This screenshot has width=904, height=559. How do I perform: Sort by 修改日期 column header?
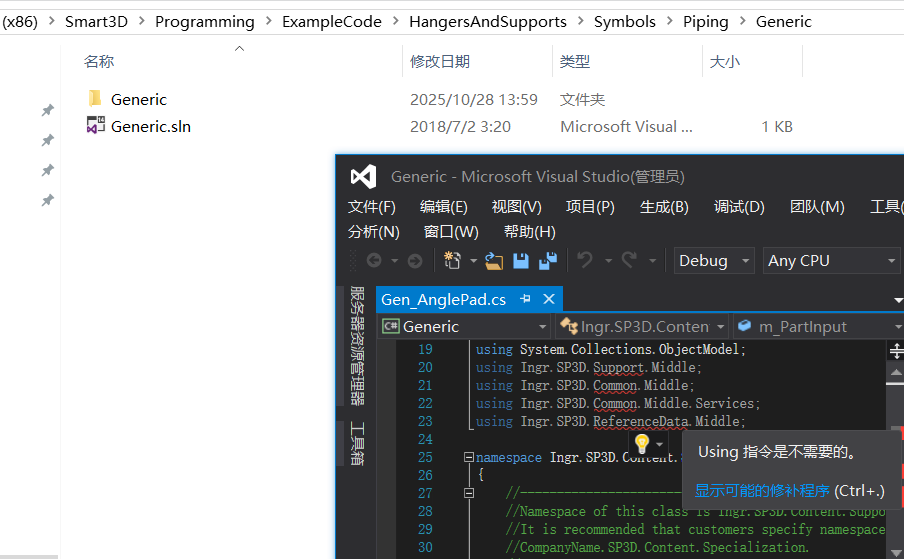440,62
